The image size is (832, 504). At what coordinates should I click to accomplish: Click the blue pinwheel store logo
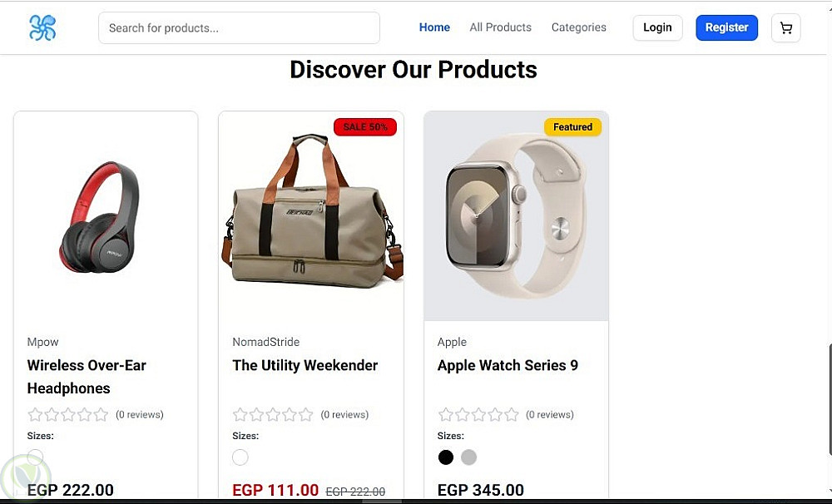(x=42, y=27)
